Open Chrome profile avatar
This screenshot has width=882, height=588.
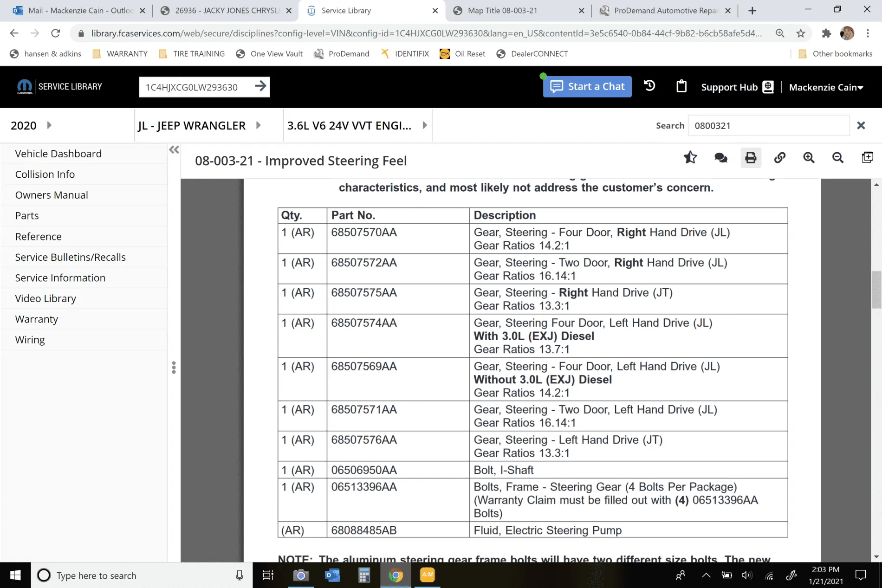847,33
